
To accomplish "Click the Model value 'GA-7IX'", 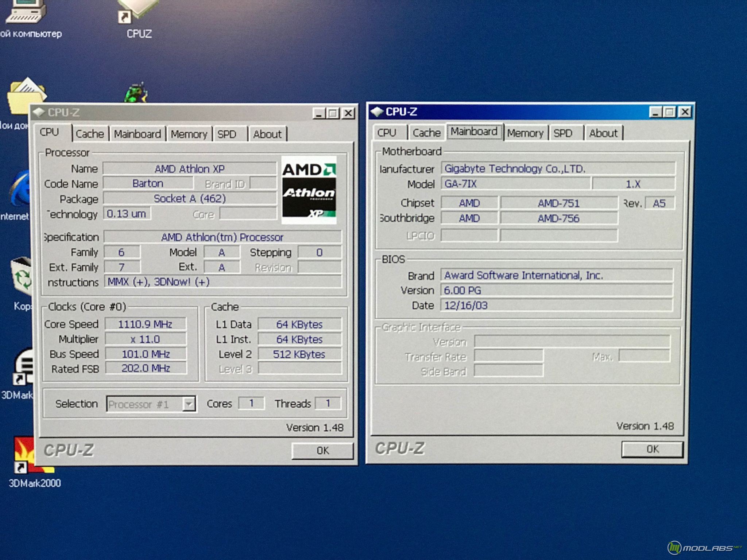I will click(515, 183).
